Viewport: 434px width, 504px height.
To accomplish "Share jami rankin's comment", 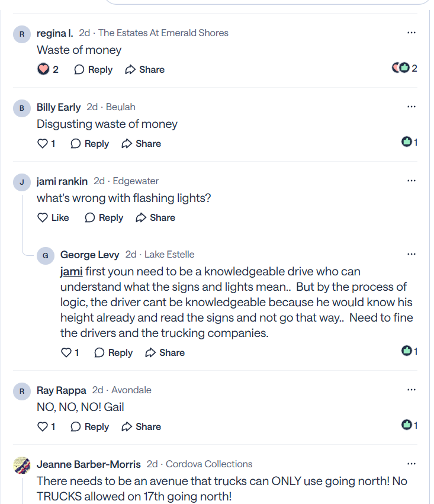I will [156, 217].
